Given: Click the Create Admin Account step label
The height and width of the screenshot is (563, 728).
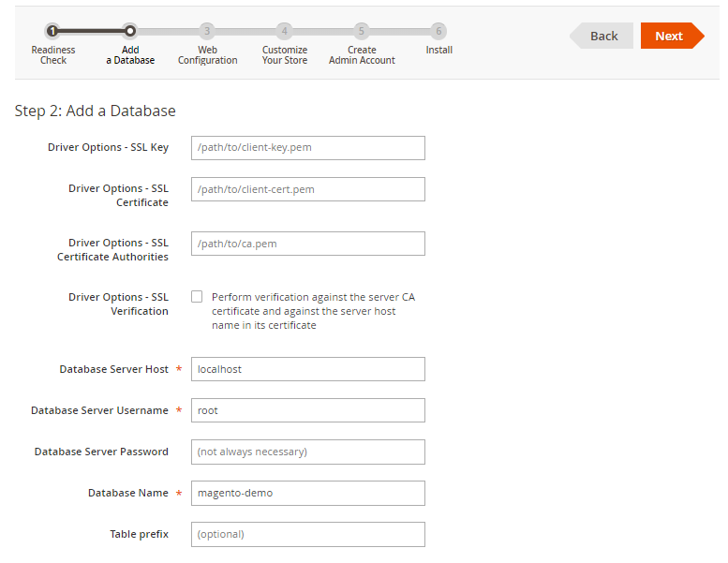Looking at the screenshot, I should point(362,55).
